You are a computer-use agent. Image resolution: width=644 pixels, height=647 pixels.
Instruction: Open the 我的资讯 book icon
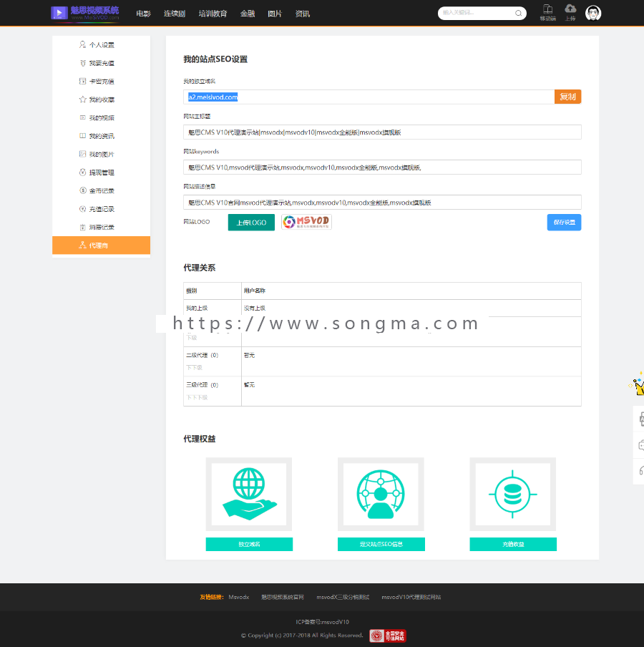click(82, 136)
